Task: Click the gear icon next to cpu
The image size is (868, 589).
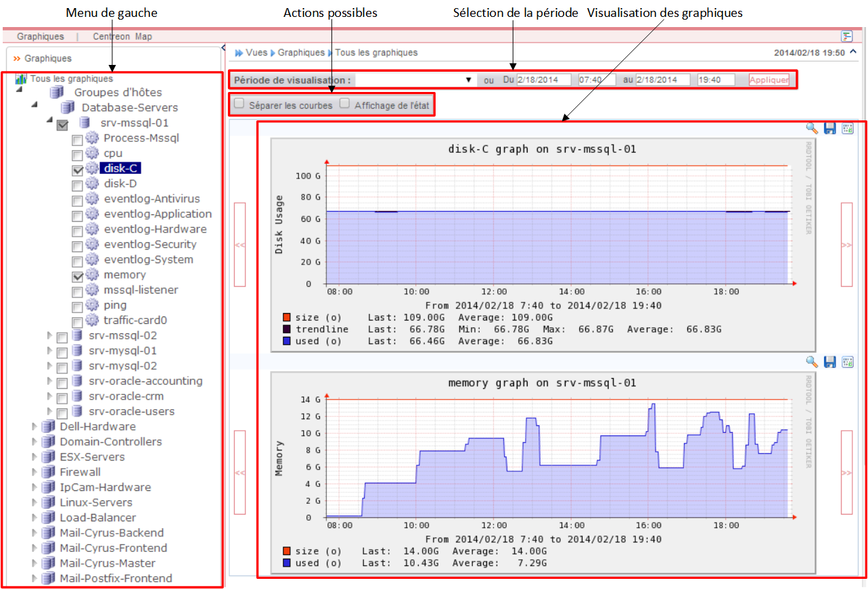Action: [92, 154]
